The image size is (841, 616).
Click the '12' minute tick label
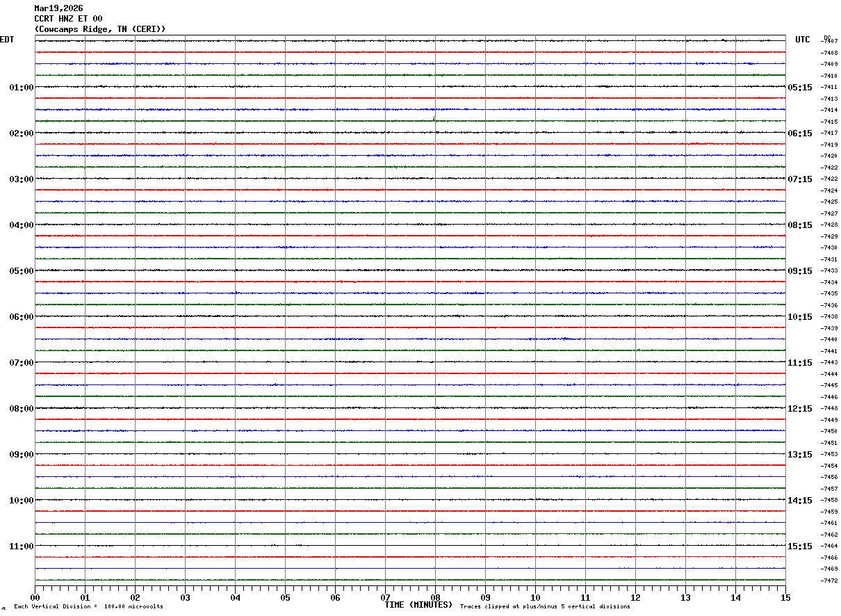click(635, 598)
